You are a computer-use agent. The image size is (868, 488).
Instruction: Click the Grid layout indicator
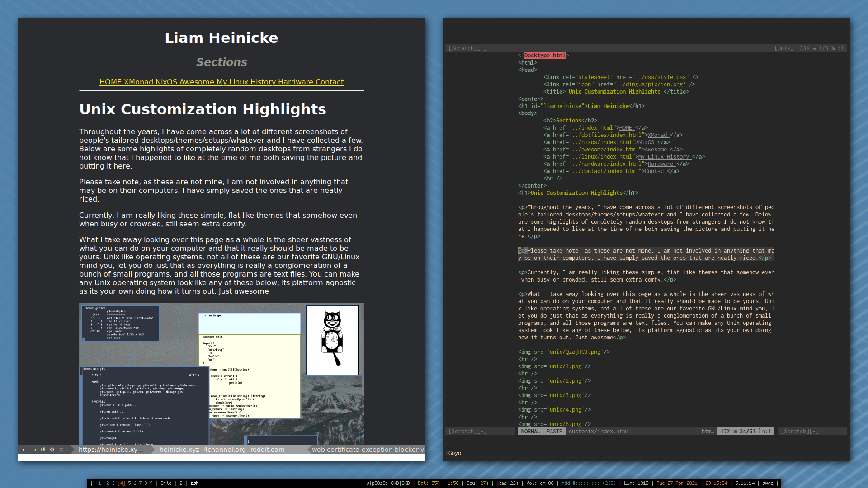click(x=166, y=483)
